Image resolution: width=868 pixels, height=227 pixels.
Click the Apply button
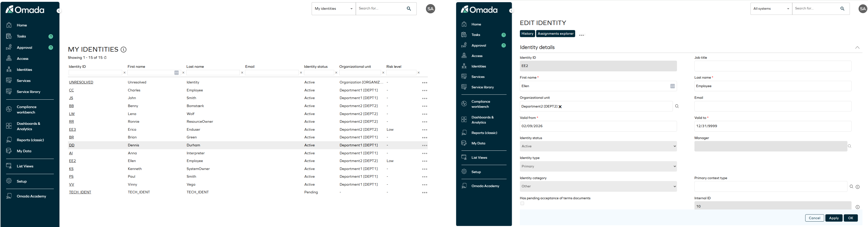click(x=834, y=218)
